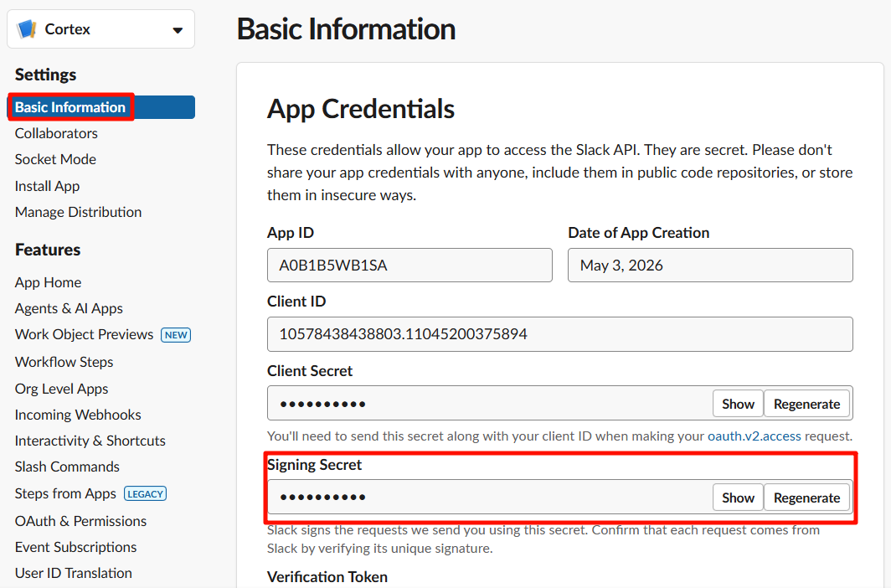Regenerate the Signing Secret

807,498
